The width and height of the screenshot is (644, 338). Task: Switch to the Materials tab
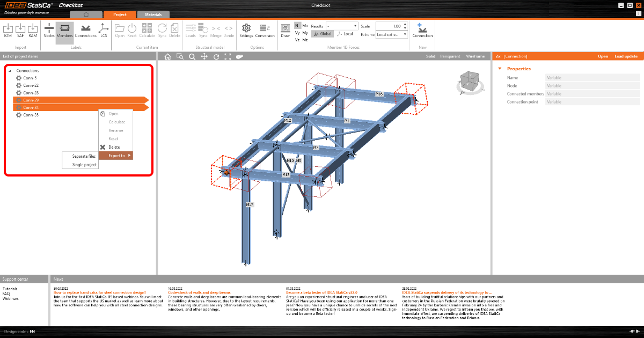click(153, 14)
